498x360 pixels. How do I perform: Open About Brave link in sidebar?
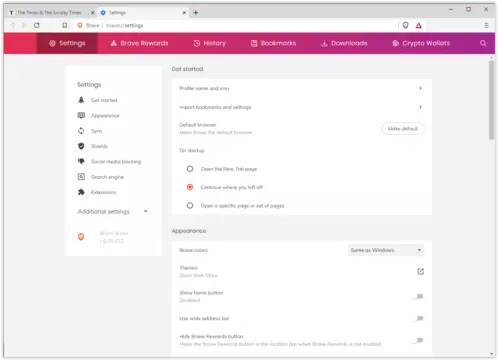[114, 237]
